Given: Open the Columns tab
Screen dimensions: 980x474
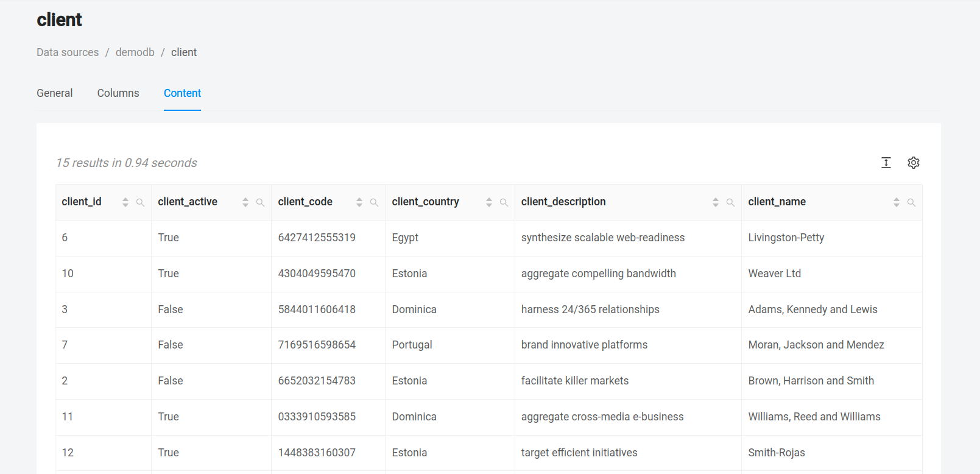Looking at the screenshot, I should 118,93.
